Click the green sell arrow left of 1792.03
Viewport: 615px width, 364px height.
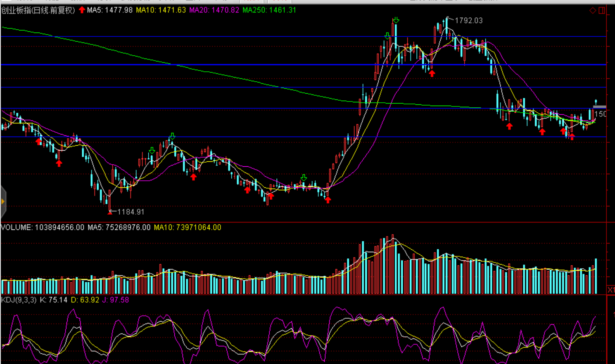click(396, 20)
